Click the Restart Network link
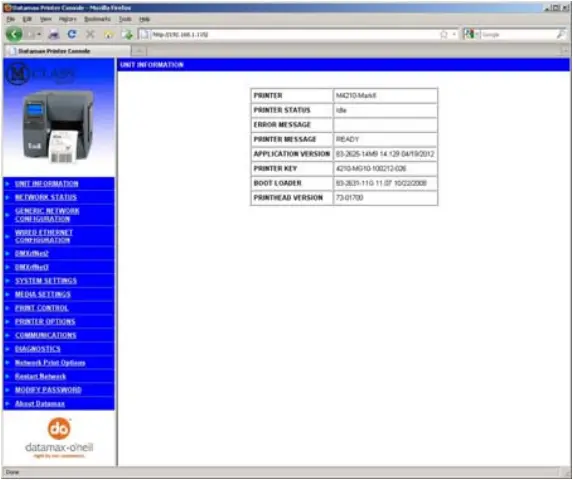The image size is (573, 480). [x=40, y=376]
